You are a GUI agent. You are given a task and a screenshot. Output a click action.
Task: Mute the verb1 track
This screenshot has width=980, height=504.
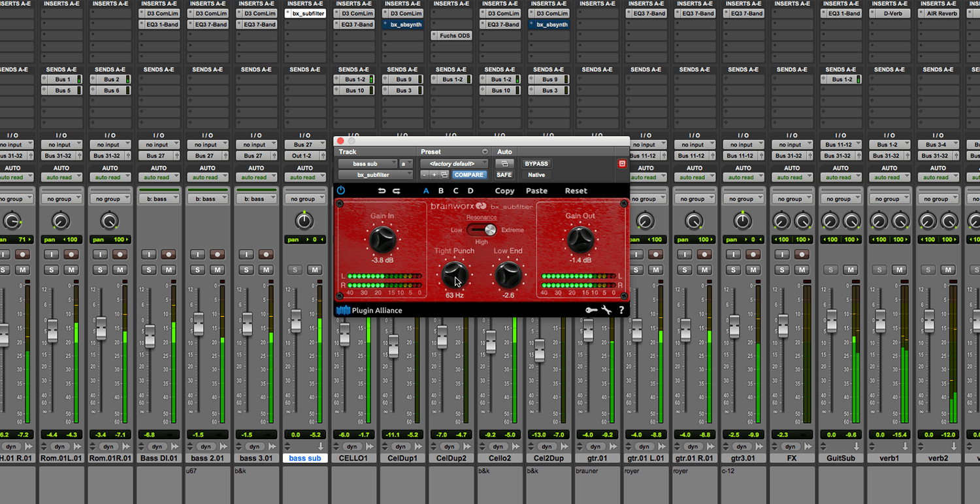899,270
